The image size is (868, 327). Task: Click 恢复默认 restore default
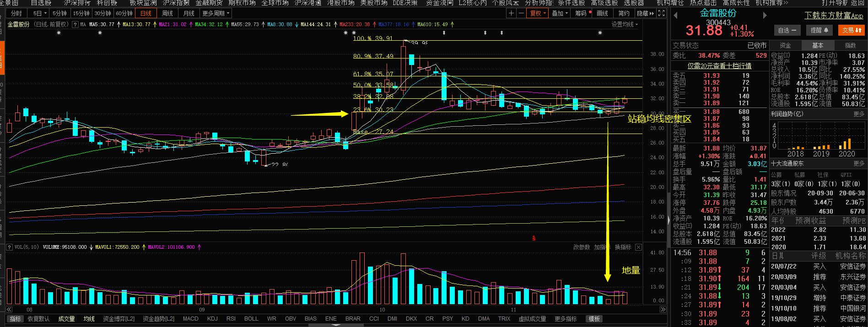[39, 319]
